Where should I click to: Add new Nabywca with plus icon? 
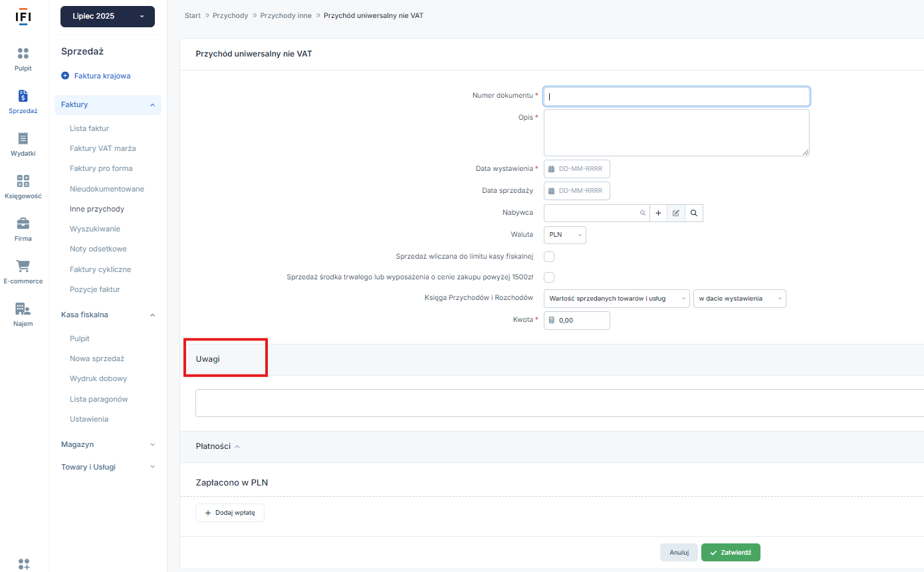click(x=658, y=213)
